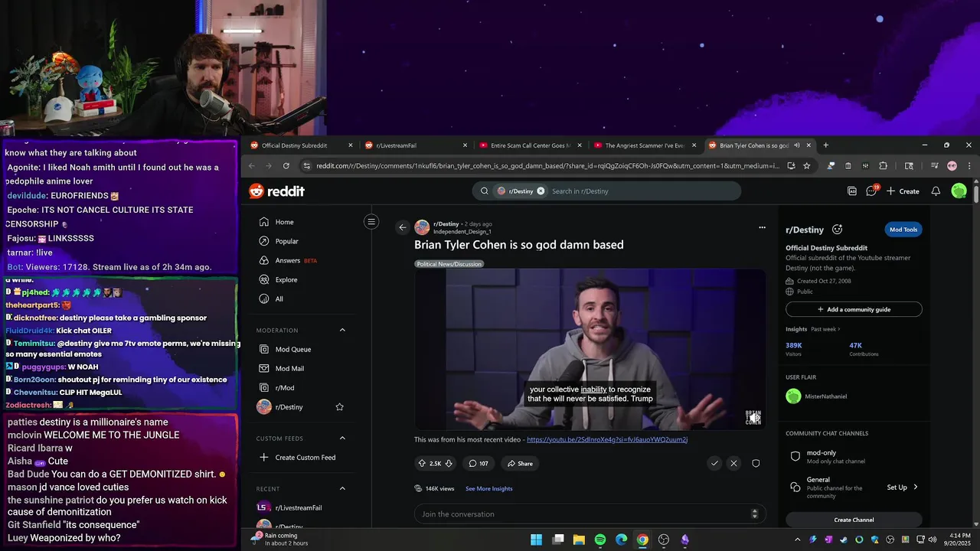Downvote the Brian Tyler Cohen post
The height and width of the screenshot is (551, 980).
click(449, 463)
